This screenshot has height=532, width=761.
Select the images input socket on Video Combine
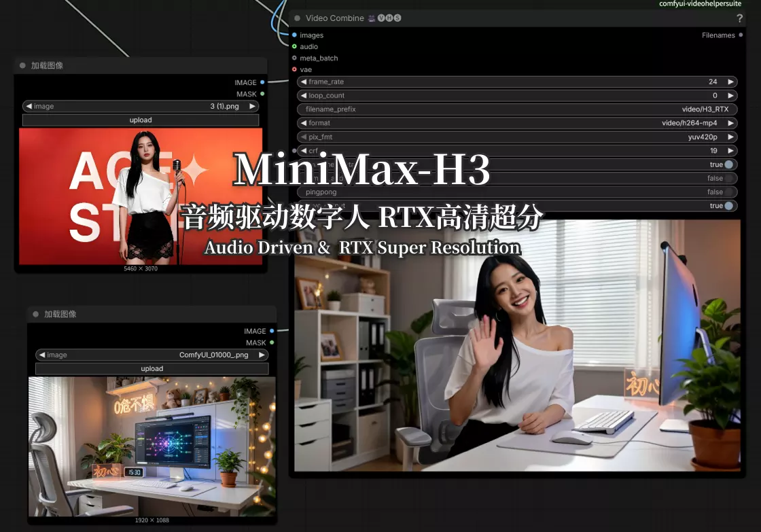[294, 35]
